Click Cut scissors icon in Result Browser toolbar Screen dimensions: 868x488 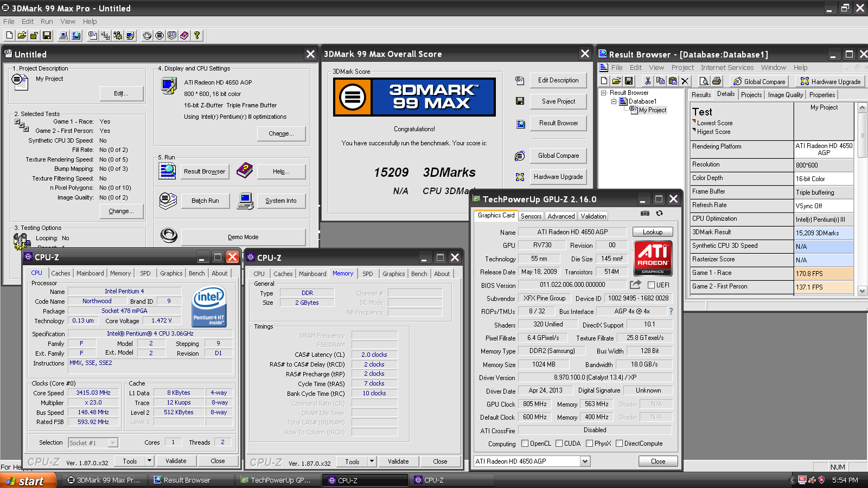[x=648, y=81]
